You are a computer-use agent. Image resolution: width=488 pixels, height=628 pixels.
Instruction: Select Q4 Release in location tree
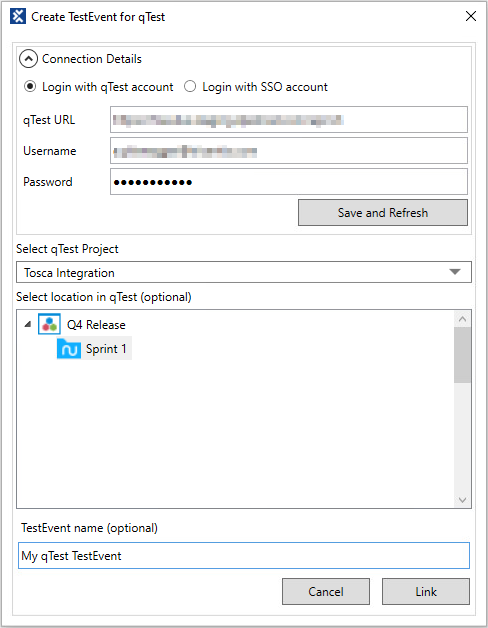tap(96, 324)
